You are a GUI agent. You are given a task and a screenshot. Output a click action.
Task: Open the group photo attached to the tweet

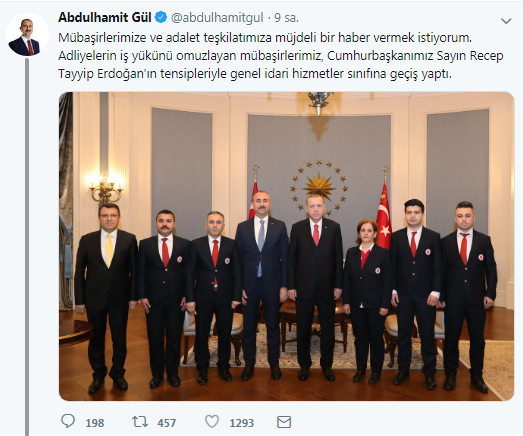[287, 246]
